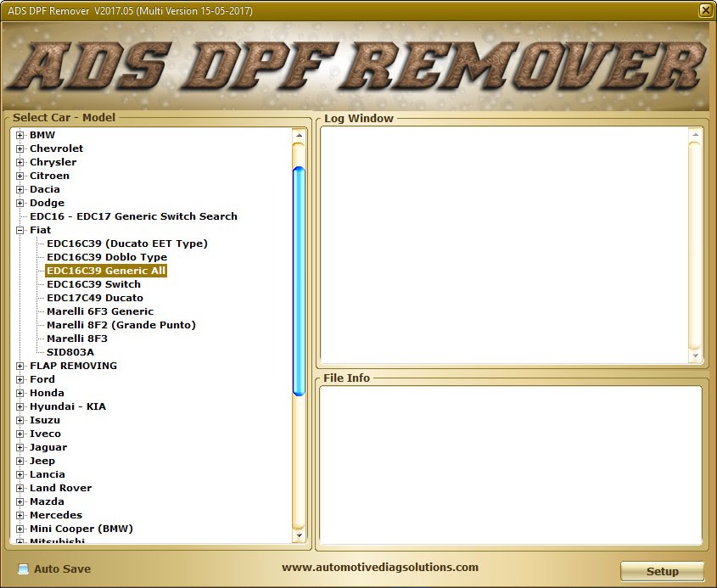The width and height of the screenshot is (717, 588).
Task: Expand the Isuzu tree node
Action: coord(20,420)
